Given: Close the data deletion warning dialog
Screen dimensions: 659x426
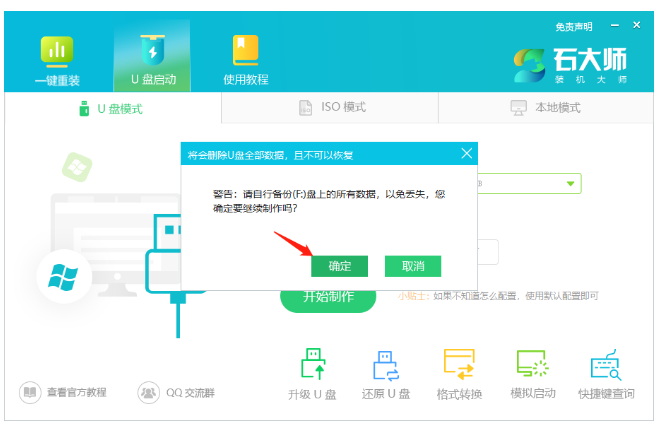Looking at the screenshot, I should pyautogui.click(x=466, y=154).
